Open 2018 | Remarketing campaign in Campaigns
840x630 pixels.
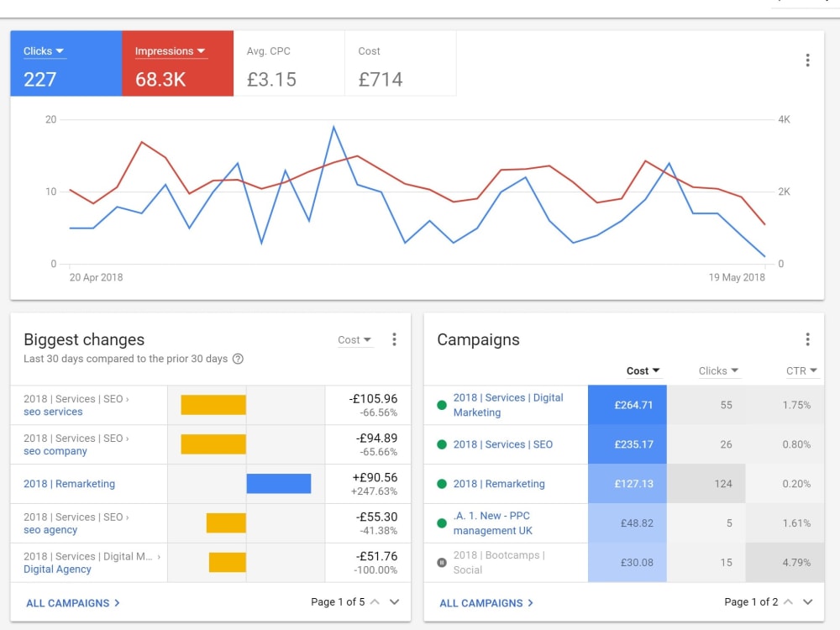tap(499, 484)
